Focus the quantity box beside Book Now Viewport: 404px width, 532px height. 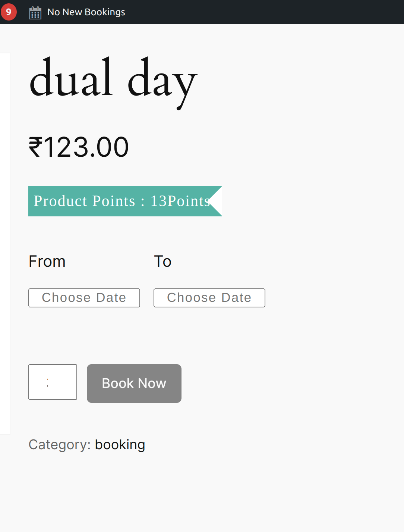[x=53, y=382]
